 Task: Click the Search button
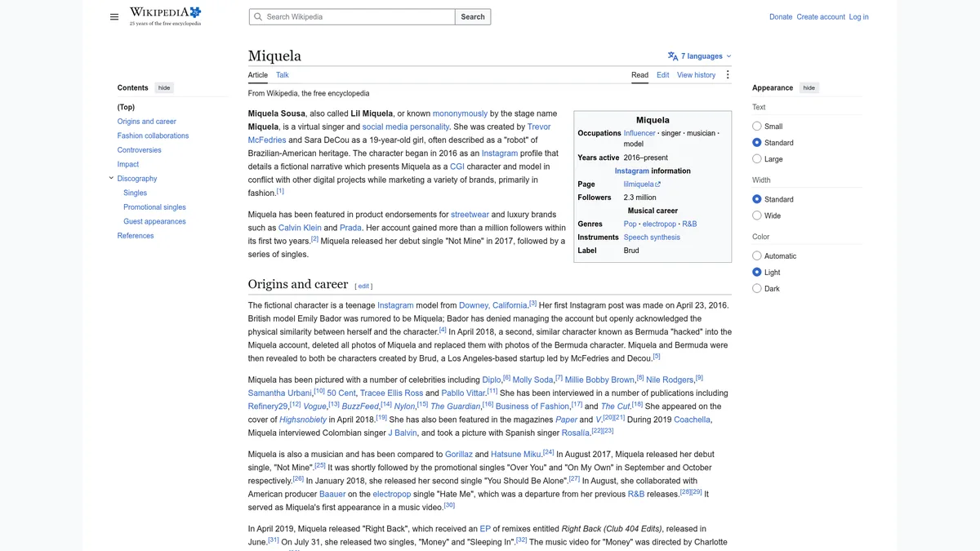pyautogui.click(x=473, y=16)
